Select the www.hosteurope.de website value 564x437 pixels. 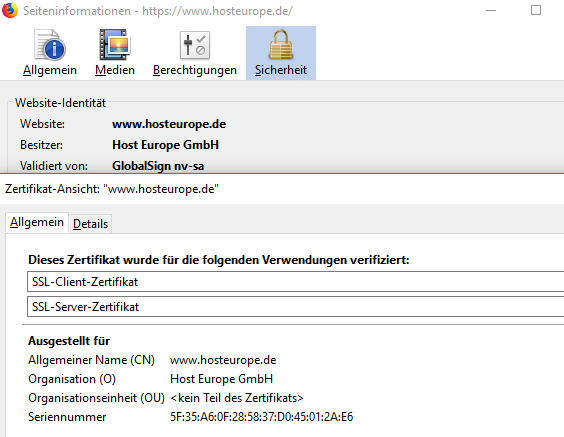pos(169,124)
